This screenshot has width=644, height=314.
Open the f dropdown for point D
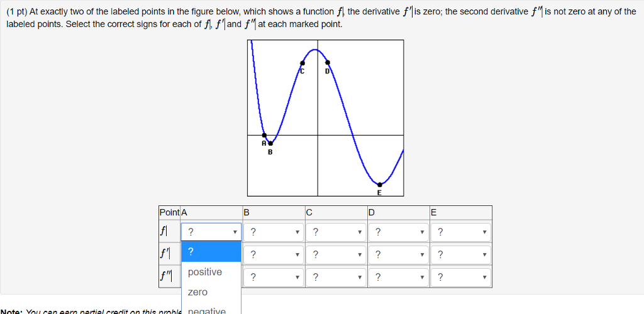(398, 232)
